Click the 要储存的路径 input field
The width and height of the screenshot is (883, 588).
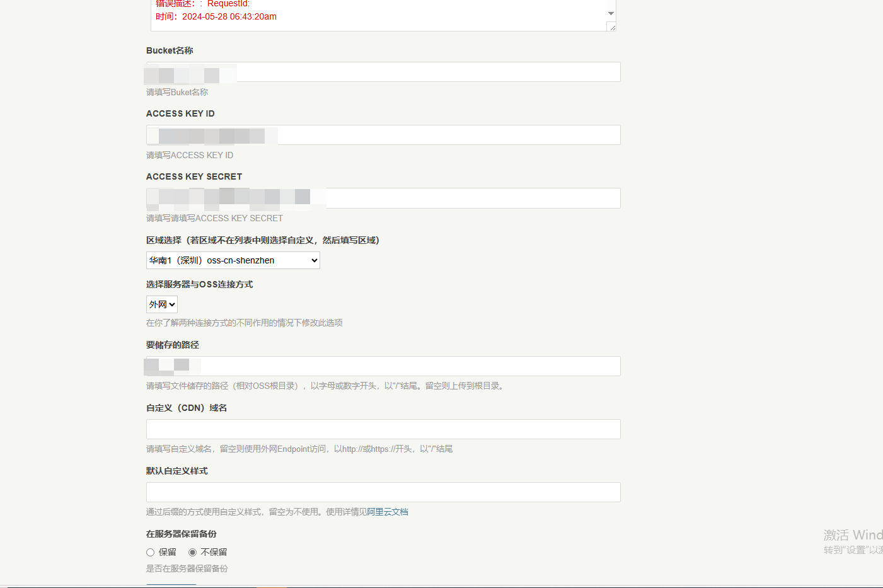point(383,366)
